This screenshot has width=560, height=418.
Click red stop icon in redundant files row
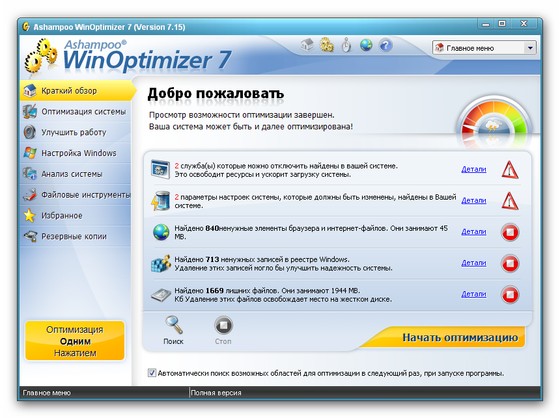(510, 295)
